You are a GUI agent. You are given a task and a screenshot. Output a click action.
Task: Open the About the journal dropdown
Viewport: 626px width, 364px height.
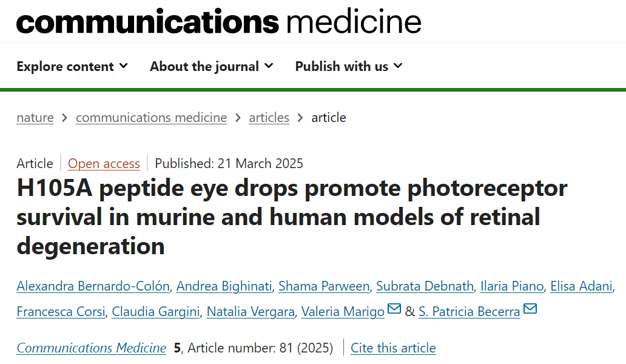[211, 66]
